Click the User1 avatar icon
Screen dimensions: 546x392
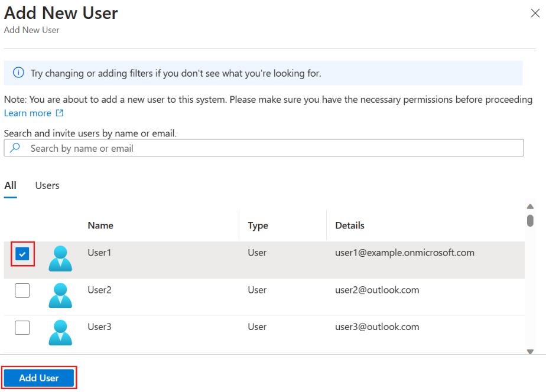tap(60, 259)
